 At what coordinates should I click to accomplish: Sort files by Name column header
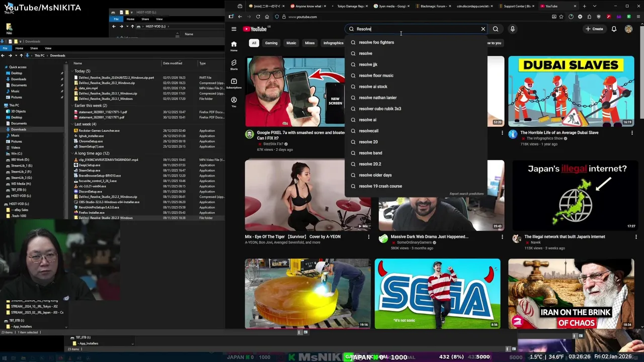tap(117, 63)
